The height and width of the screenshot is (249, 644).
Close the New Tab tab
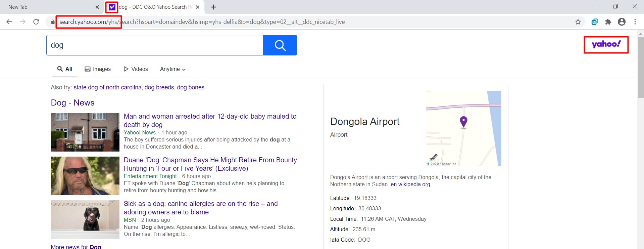[97, 7]
